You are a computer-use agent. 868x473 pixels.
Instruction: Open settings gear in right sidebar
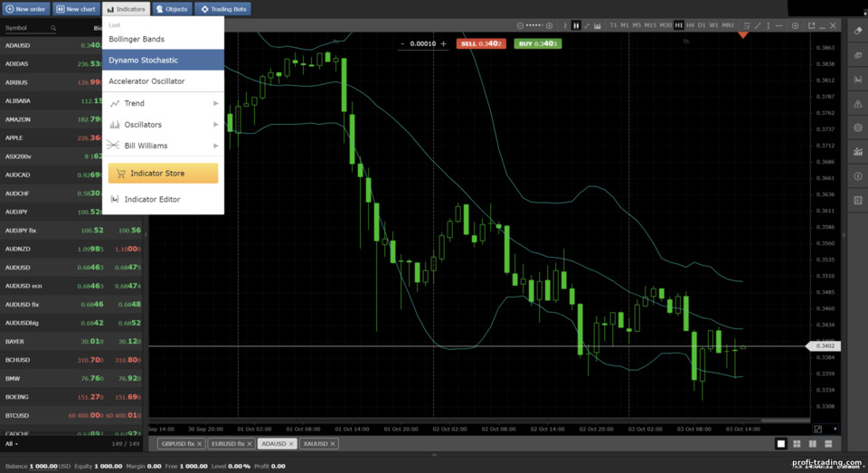pyautogui.click(x=858, y=128)
